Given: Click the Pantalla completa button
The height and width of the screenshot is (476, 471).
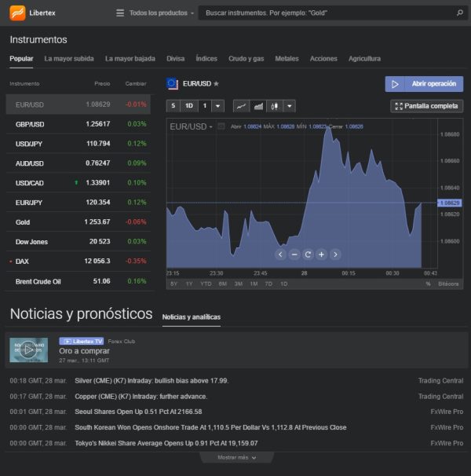Looking at the screenshot, I should point(427,106).
